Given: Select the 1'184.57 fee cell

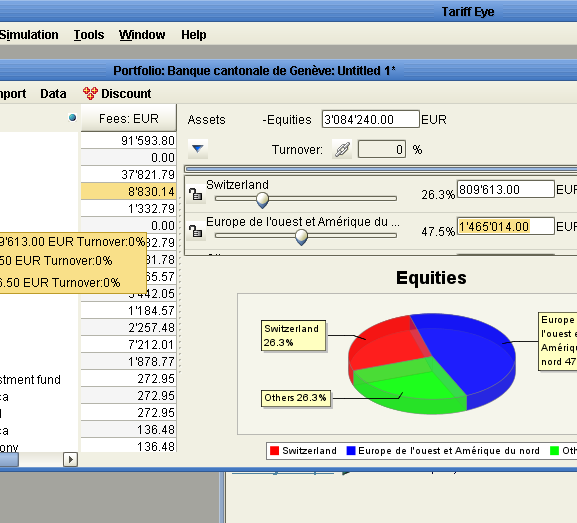Looking at the screenshot, I should 128,310.
